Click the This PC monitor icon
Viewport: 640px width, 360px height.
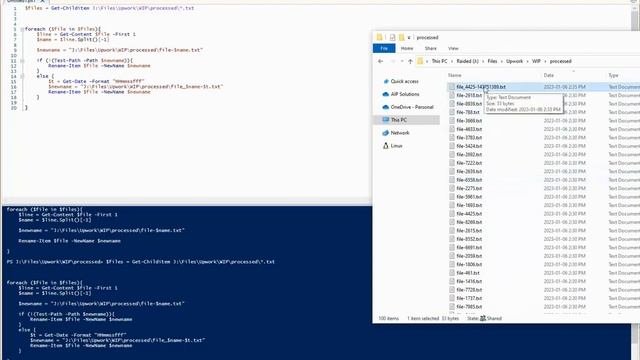click(385, 120)
